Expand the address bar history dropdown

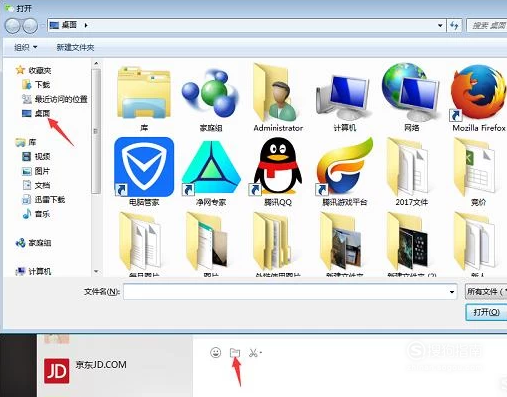coord(440,25)
